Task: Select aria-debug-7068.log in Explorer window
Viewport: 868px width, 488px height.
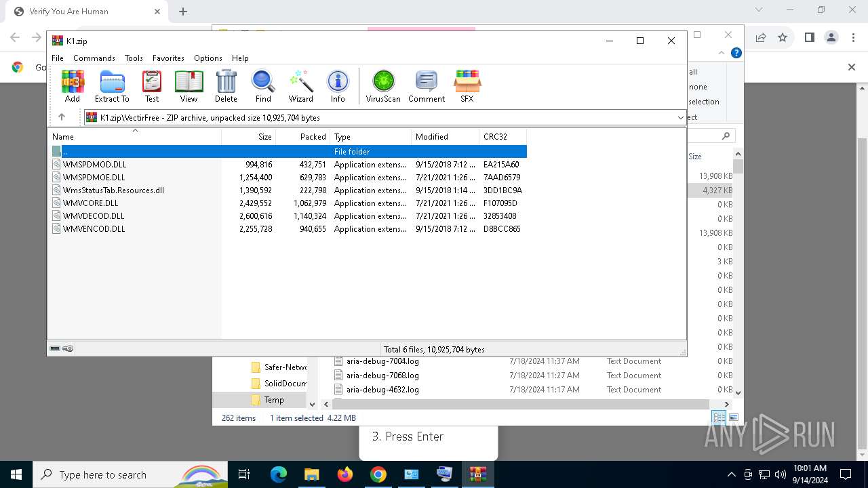Action: pos(382,375)
